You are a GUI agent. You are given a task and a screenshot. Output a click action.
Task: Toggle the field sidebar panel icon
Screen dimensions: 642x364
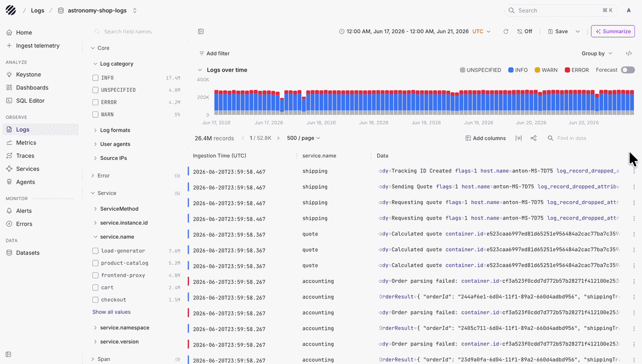(201, 32)
